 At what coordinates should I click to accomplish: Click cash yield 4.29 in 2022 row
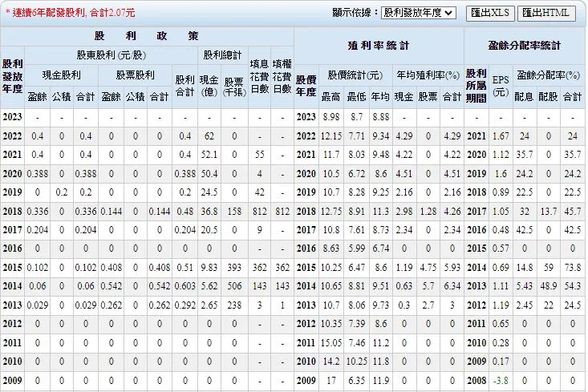tap(404, 135)
